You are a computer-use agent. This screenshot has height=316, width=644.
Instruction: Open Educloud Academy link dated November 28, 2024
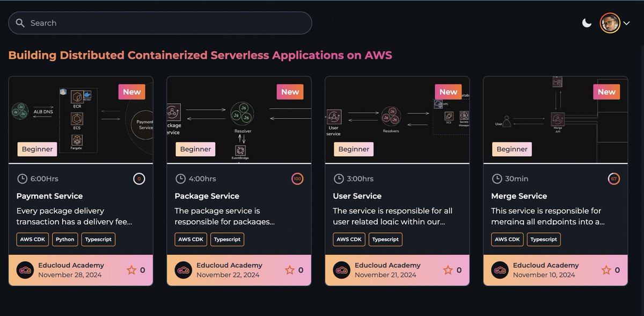click(71, 265)
